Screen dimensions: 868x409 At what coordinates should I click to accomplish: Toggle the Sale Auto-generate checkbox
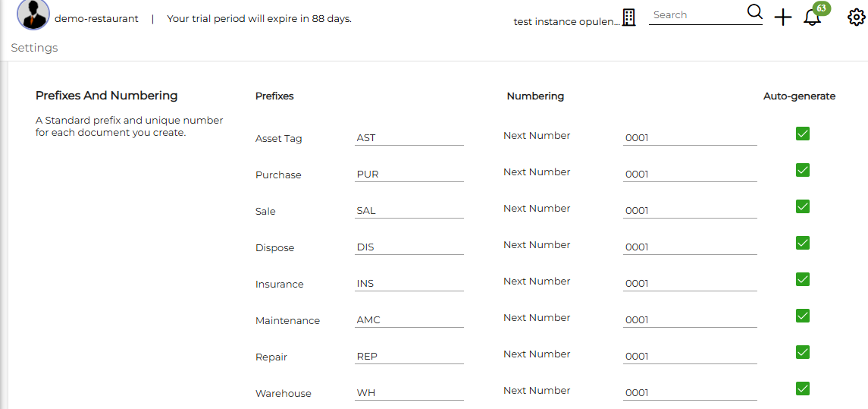(x=802, y=206)
